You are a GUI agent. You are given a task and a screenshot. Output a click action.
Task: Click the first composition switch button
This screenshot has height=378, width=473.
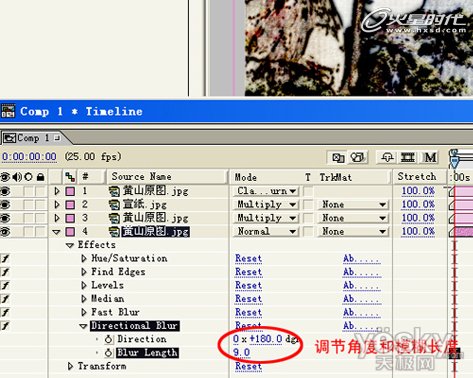[338, 157]
